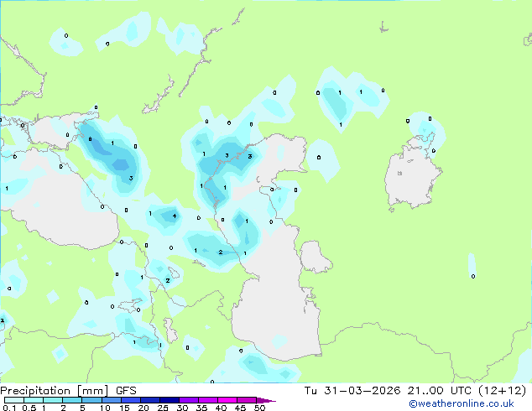The image size is (532, 411).
Task: Click the above-50 mm arrow swatch
Action: click(x=265, y=400)
